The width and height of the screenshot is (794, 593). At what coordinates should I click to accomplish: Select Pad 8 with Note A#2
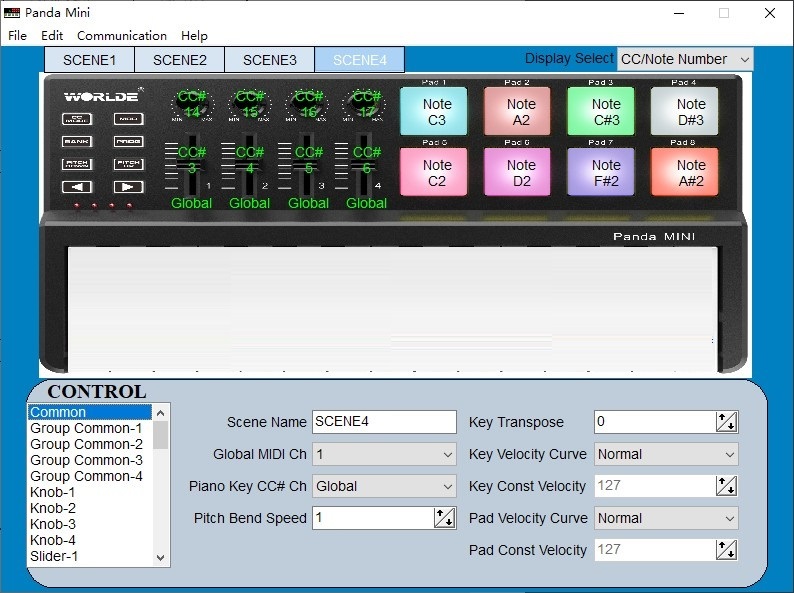click(x=684, y=172)
